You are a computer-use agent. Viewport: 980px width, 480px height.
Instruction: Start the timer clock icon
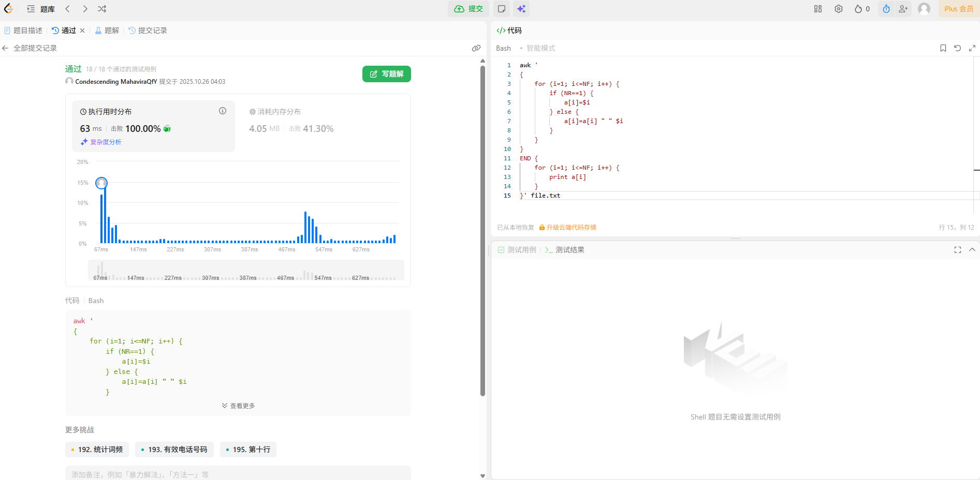[x=886, y=9]
